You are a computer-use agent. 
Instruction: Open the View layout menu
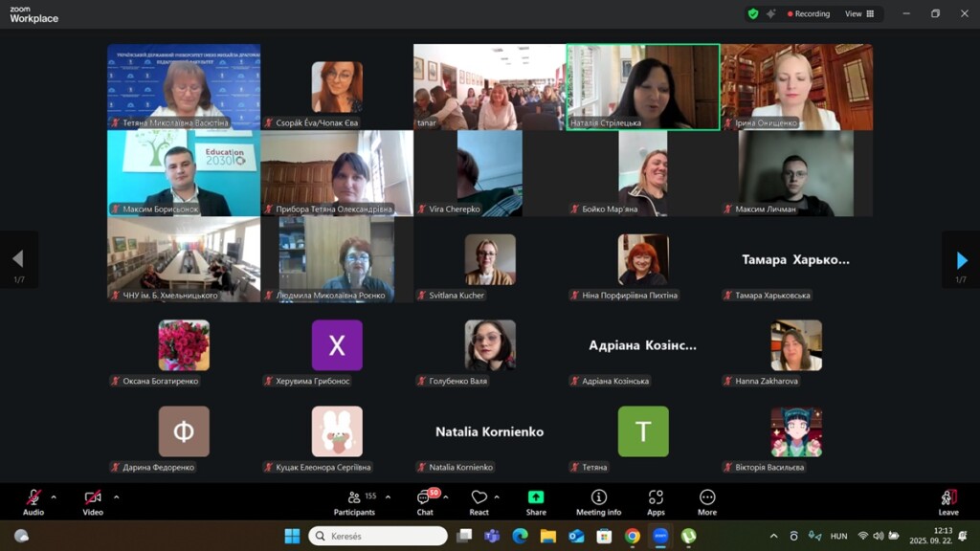click(x=858, y=14)
